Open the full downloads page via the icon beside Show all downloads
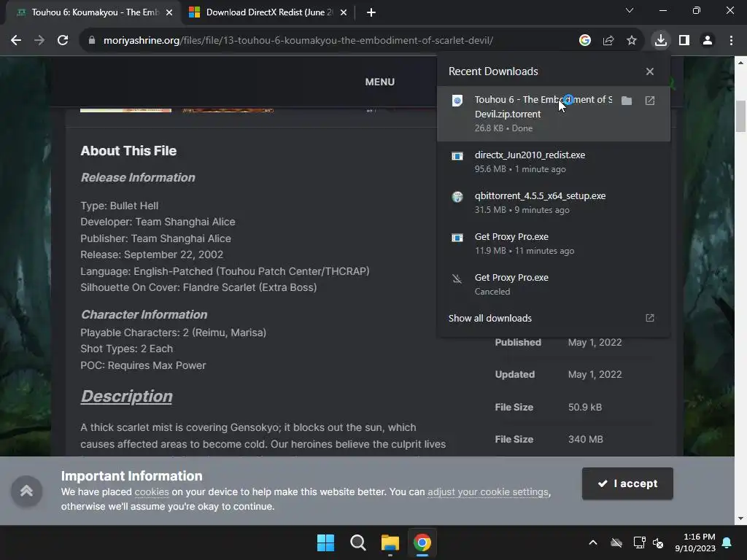Screen dimensions: 747x560 click(x=650, y=318)
